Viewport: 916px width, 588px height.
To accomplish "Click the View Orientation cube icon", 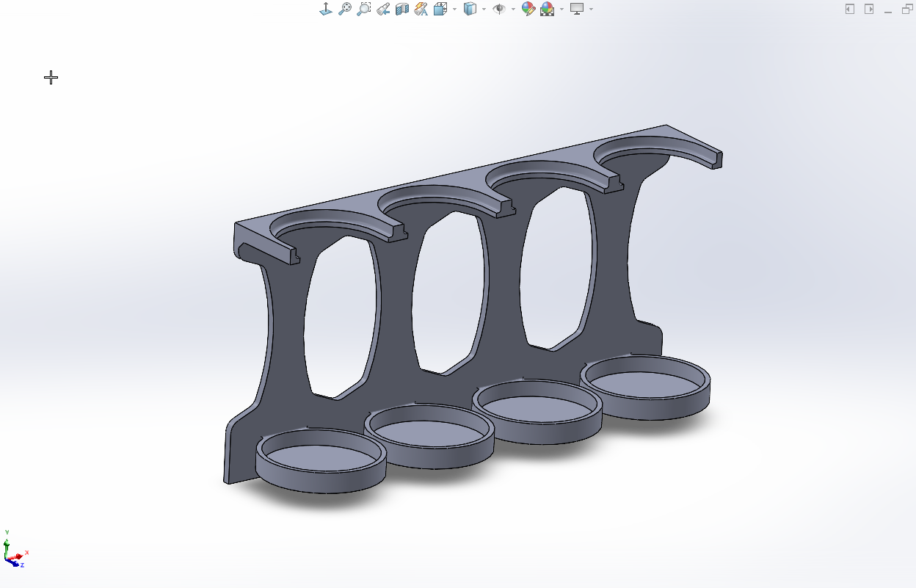I will pyautogui.click(x=440, y=9).
